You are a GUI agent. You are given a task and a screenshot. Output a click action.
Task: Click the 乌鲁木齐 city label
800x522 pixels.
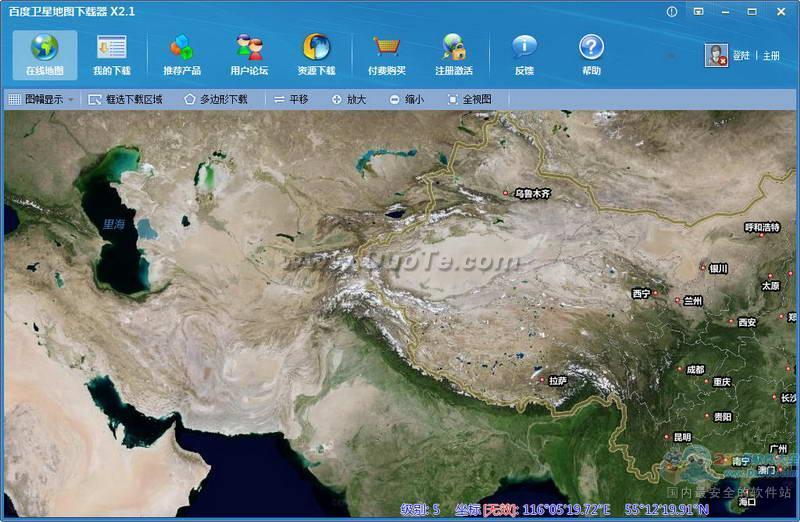532,193
